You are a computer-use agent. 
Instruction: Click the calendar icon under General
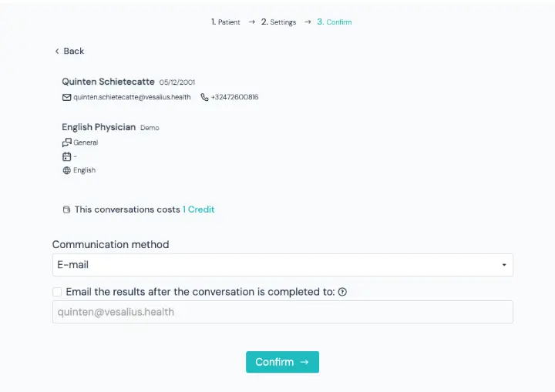pyautogui.click(x=66, y=156)
